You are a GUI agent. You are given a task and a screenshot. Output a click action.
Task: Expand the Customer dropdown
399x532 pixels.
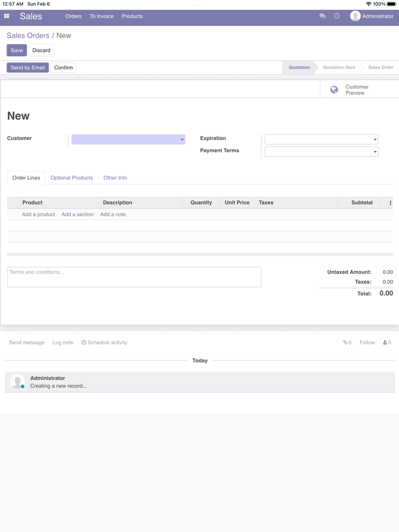pos(128,139)
